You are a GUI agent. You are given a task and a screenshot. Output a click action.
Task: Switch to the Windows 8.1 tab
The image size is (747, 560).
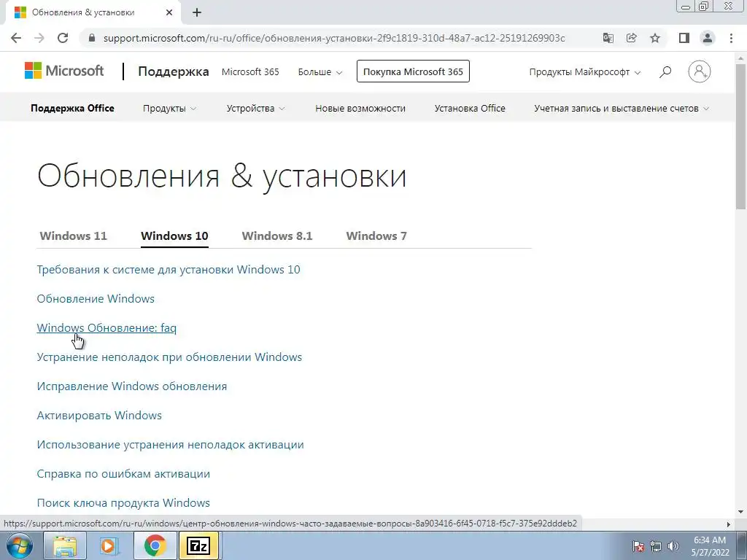point(277,236)
